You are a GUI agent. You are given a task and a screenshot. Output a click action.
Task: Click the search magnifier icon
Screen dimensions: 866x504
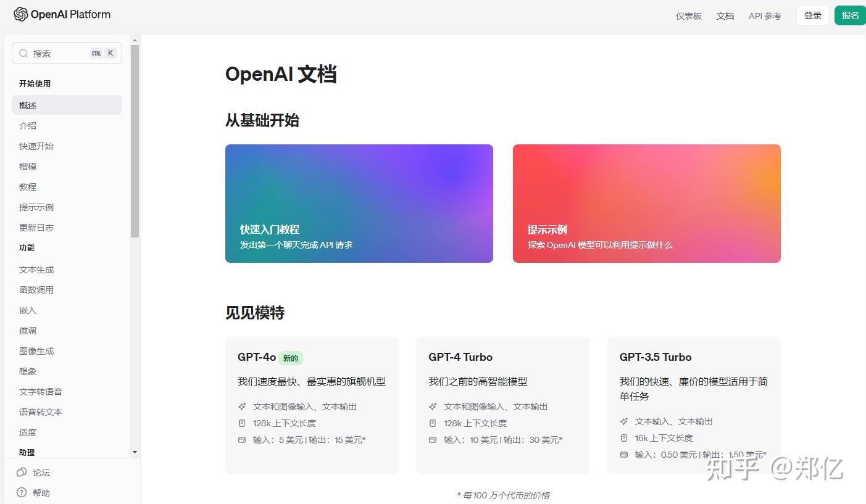click(x=23, y=54)
